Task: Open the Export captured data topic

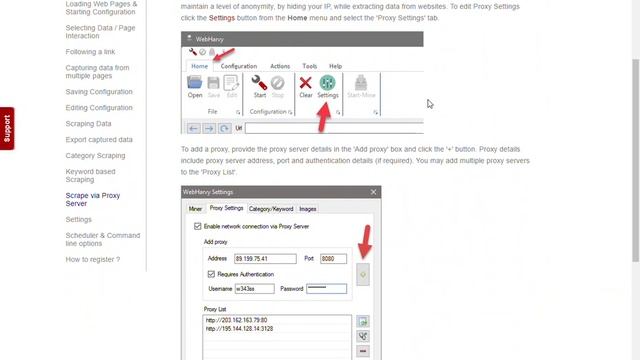Action: click(99, 140)
